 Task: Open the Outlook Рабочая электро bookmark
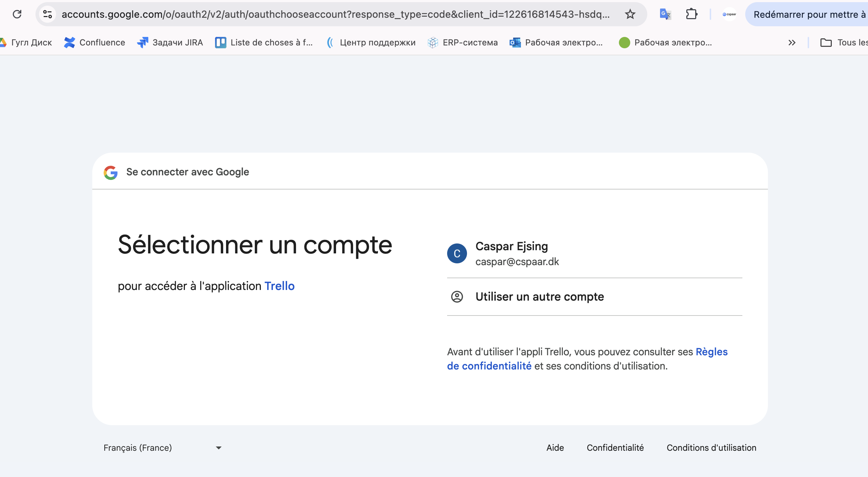556,43
